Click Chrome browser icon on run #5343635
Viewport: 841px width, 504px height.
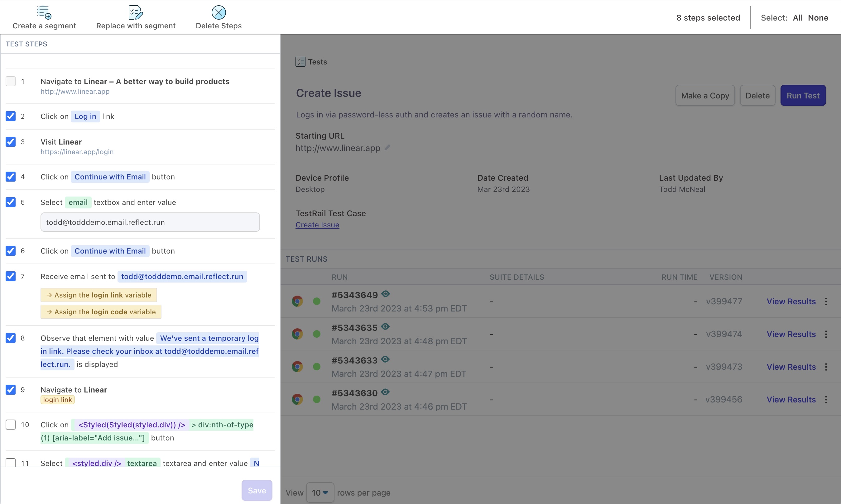[297, 334]
